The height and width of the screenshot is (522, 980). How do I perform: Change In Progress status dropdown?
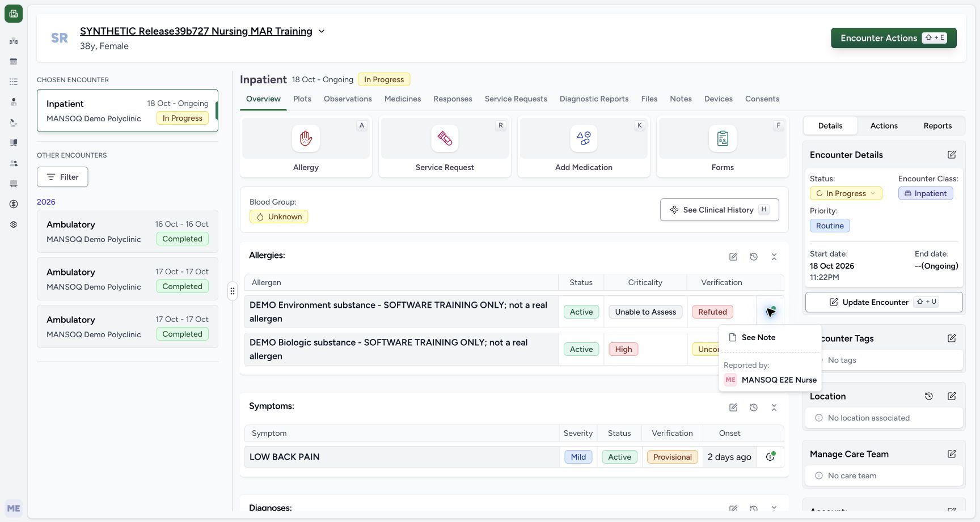pos(846,193)
